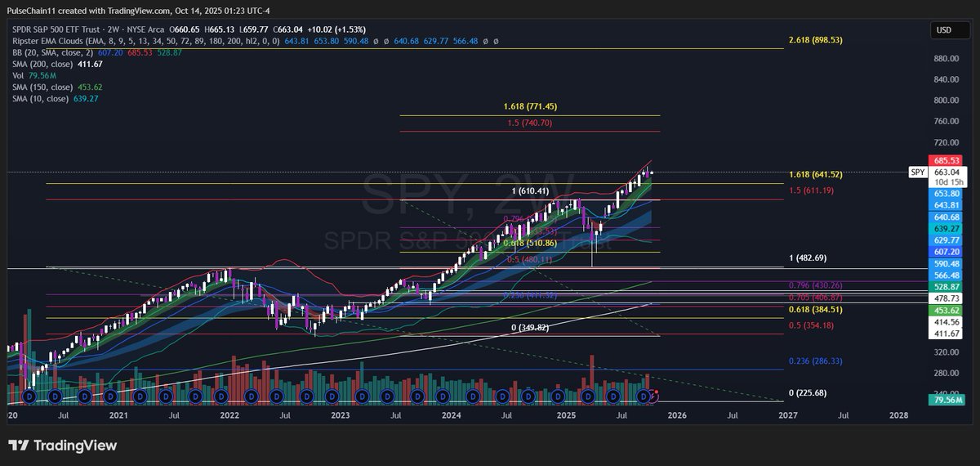Click the 2026 label on time axis
Image resolution: width=980 pixels, height=466 pixels.
(x=676, y=415)
